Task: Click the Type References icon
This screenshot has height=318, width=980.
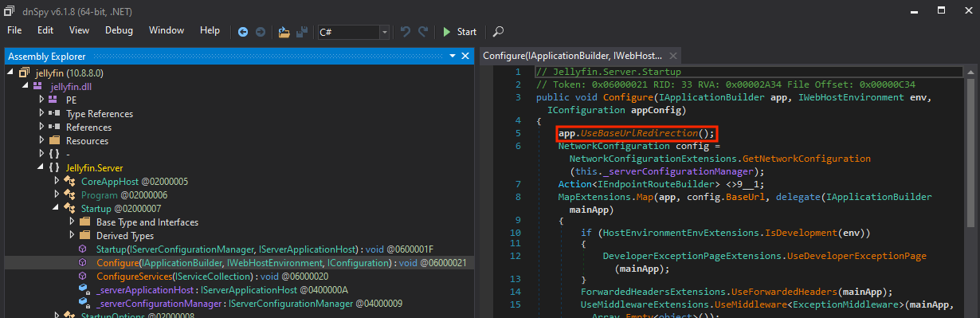Action: click(x=53, y=113)
